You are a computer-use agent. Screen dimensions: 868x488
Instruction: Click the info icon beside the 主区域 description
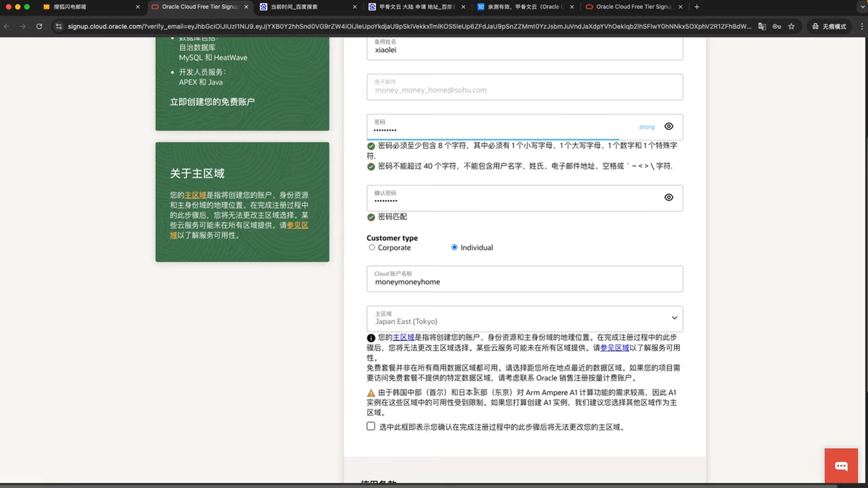371,338
